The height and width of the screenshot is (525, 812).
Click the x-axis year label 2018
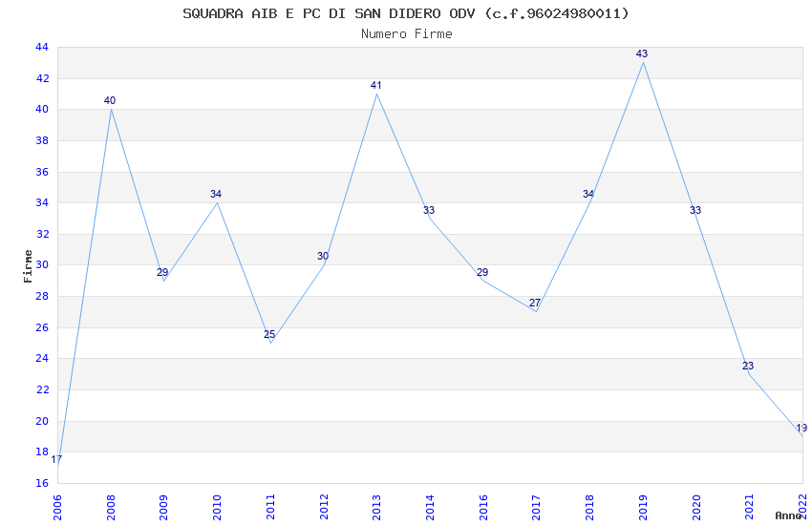point(589,507)
